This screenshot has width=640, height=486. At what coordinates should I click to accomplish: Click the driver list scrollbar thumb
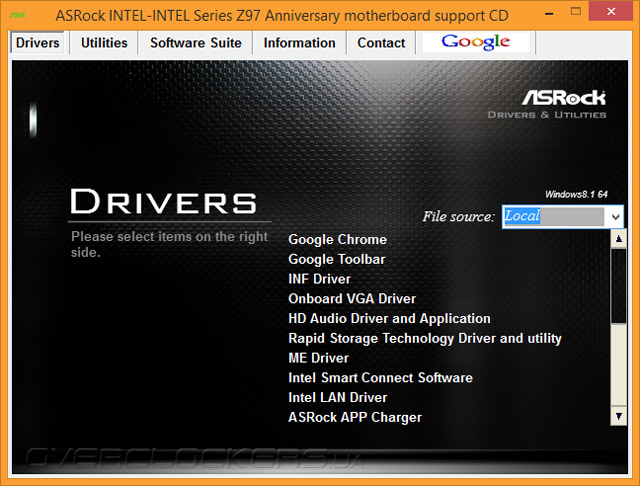click(x=619, y=286)
